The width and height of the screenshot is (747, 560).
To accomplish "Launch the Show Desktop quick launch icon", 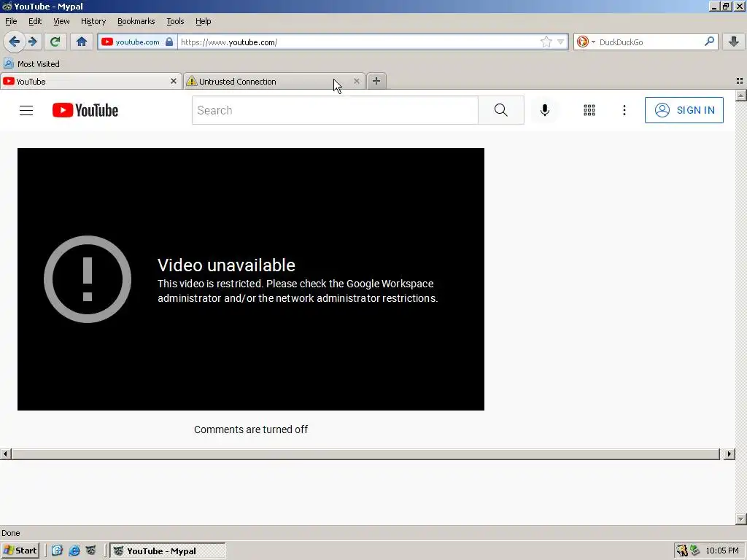I will pyautogui.click(x=57, y=551).
